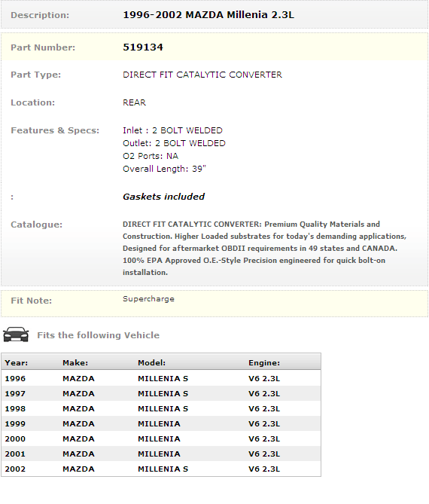Image resolution: width=429 pixels, height=504 pixels.
Task: Click the Supercharge fit note text
Action: click(148, 299)
